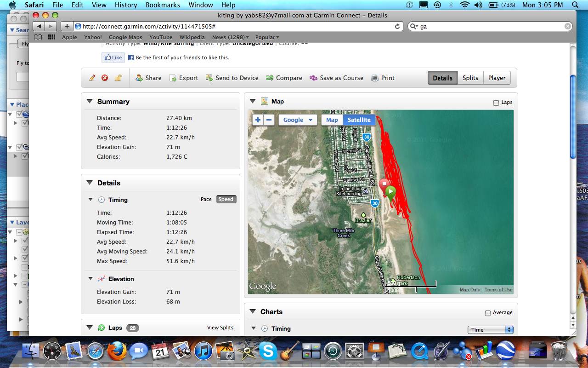The width and height of the screenshot is (588, 368).
Task: Click the green start marker on map
Action: pyautogui.click(x=390, y=192)
